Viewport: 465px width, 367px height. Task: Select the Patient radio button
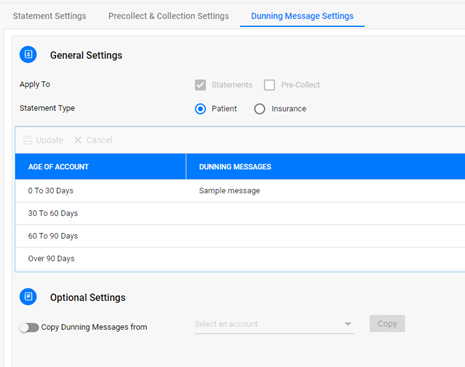200,109
